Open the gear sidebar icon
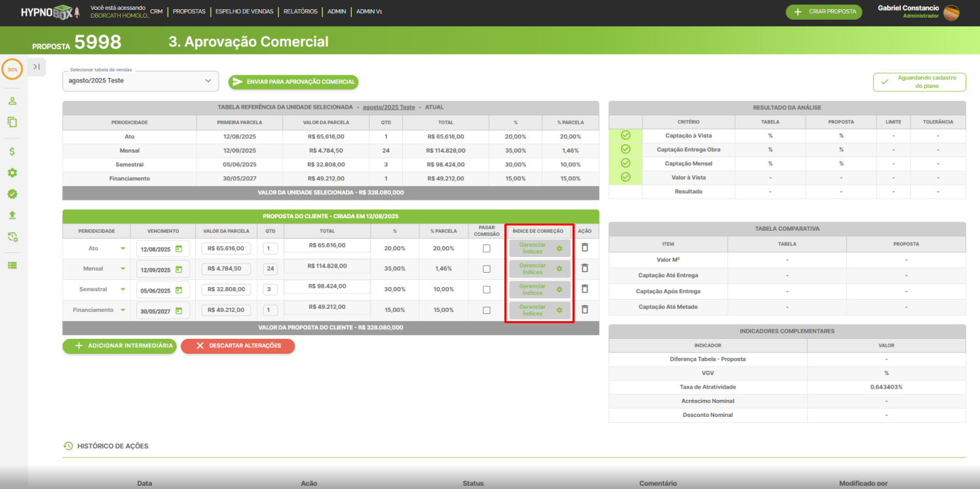This screenshot has width=980, height=489. point(12,172)
